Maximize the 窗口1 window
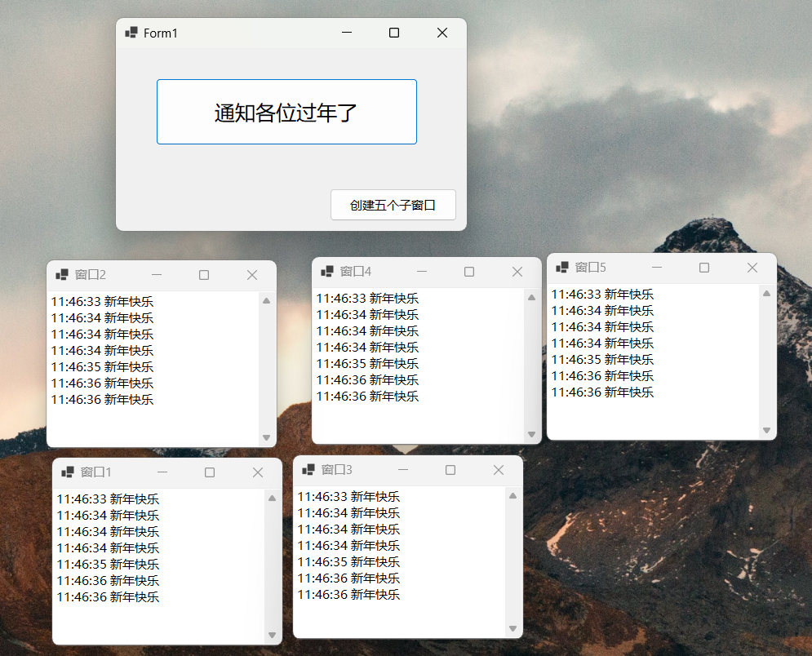The width and height of the screenshot is (812, 656). tap(210, 472)
